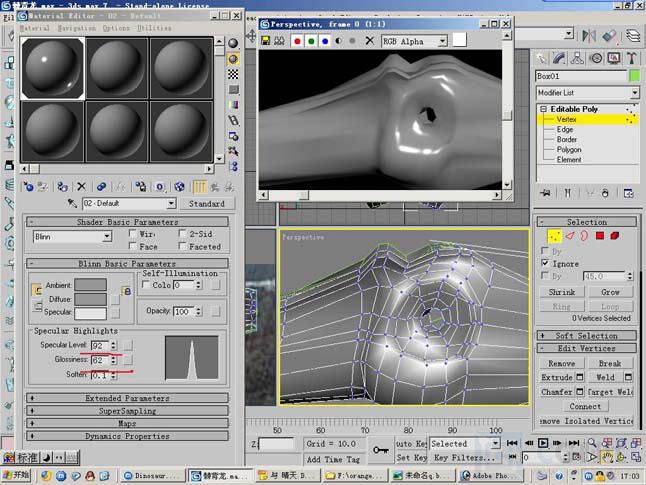Toggle the red channel in render window

tap(297, 41)
